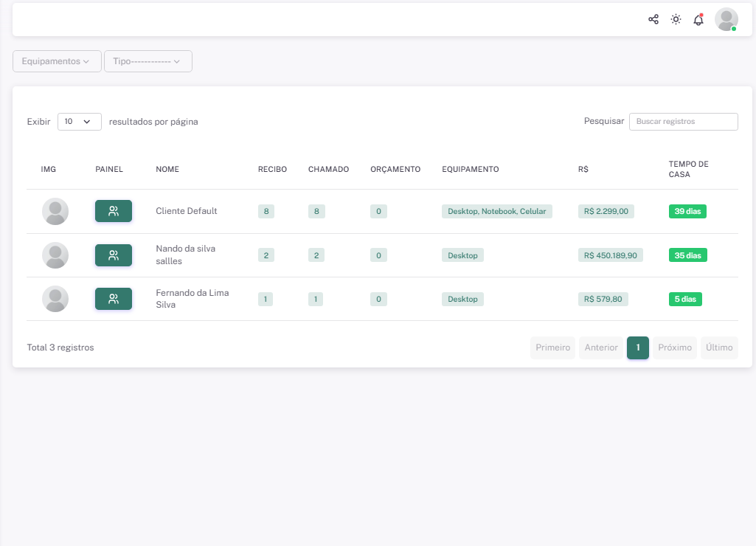Image resolution: width=756 pixels, height=546 pixels.
Task: Click Desktop badge in Nando row
Action: 462,255
